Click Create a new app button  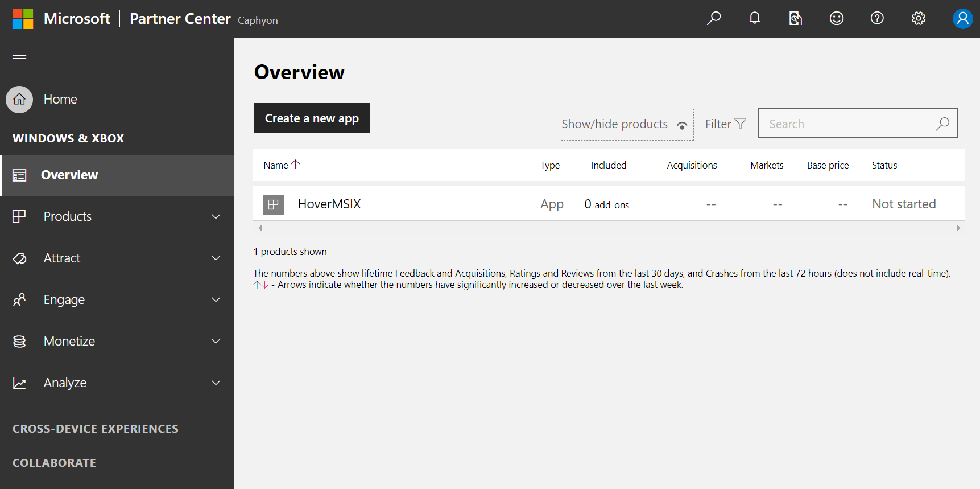(312, 118)
